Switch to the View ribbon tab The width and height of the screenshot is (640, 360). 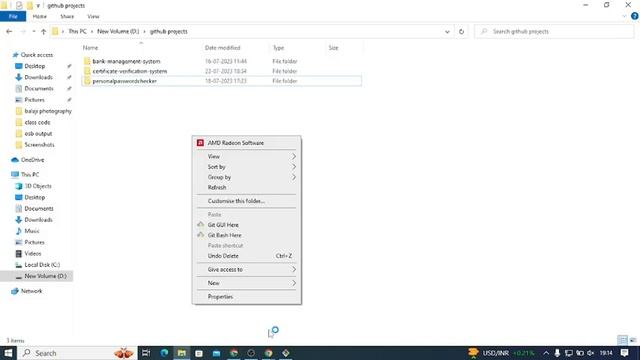[93, 16]
